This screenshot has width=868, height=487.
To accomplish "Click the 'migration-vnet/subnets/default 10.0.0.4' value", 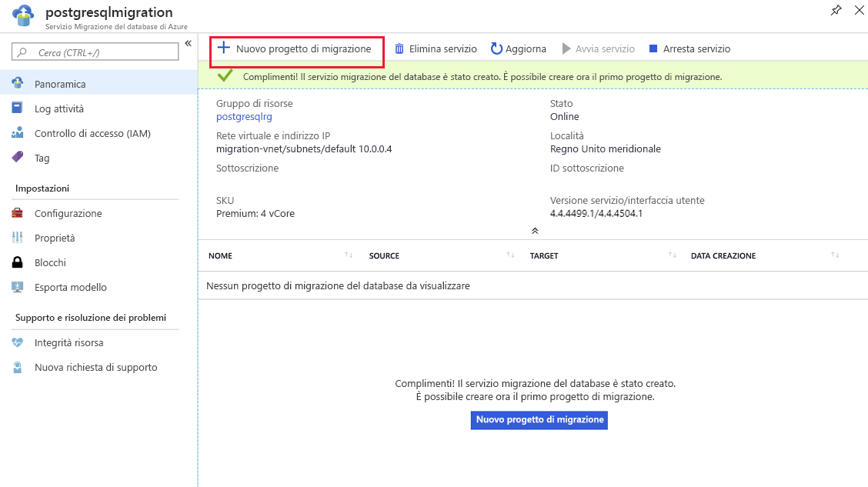I will (304, 148).
